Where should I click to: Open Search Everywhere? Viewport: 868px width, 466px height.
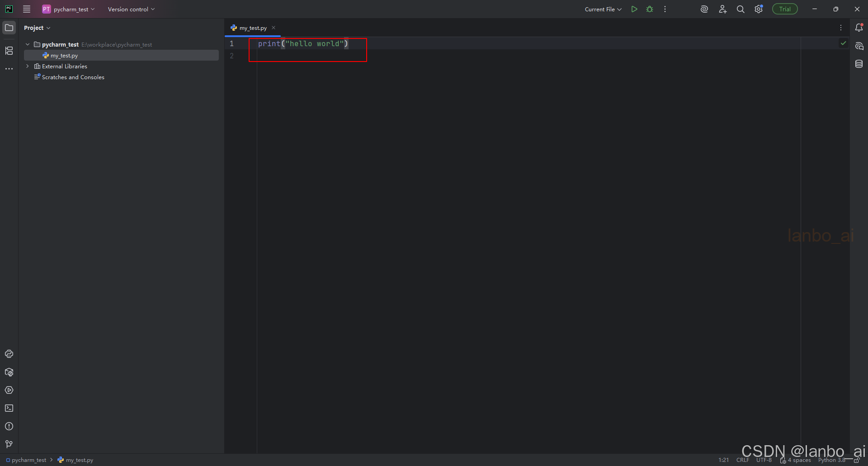click(741, 9)
